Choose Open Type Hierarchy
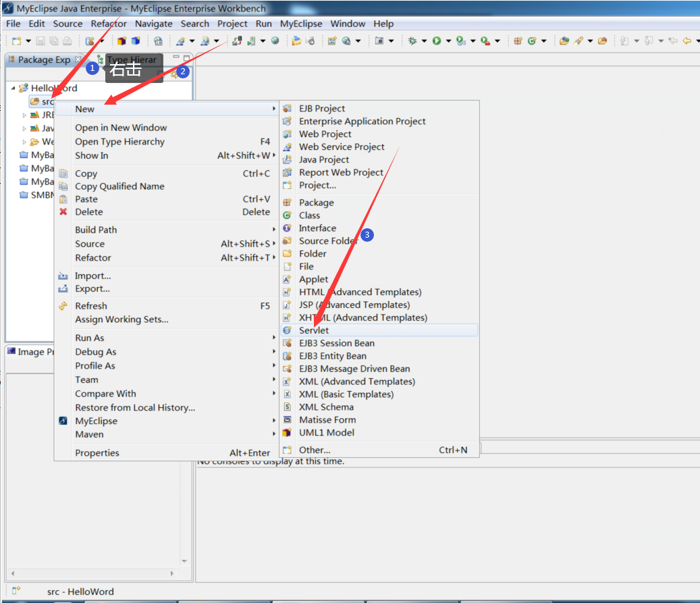Viewport: 700px width, 603px height. 166,142
